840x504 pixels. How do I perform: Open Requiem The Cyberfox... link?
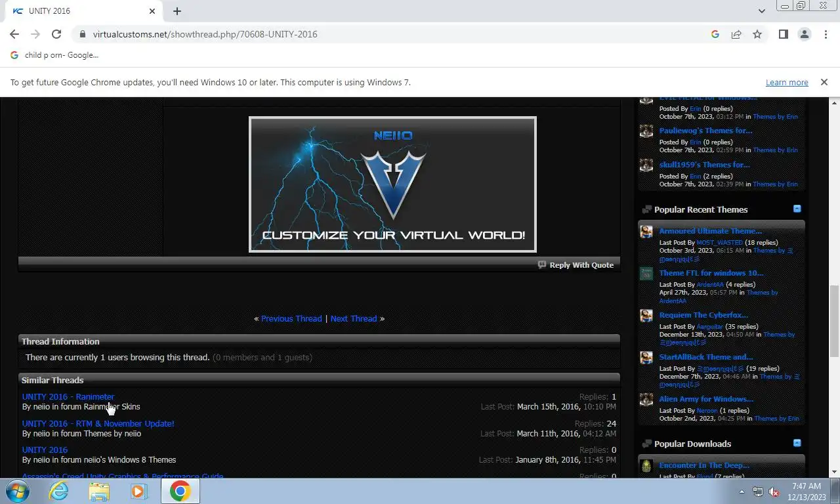(703, 315)
